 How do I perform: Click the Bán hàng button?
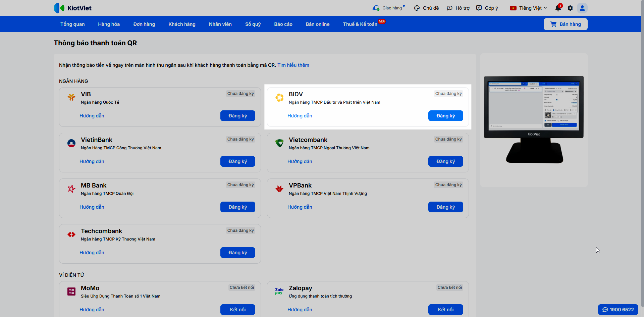[x=566, y=24]
